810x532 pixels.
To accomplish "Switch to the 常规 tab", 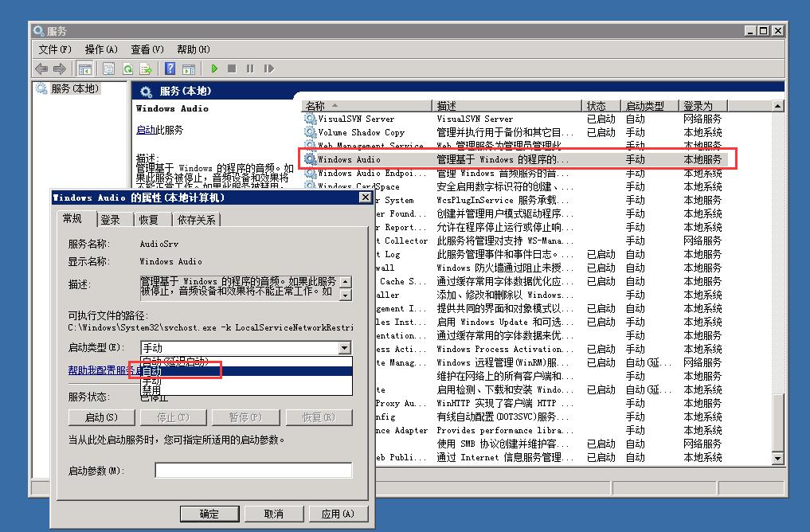I will (72, 218).
